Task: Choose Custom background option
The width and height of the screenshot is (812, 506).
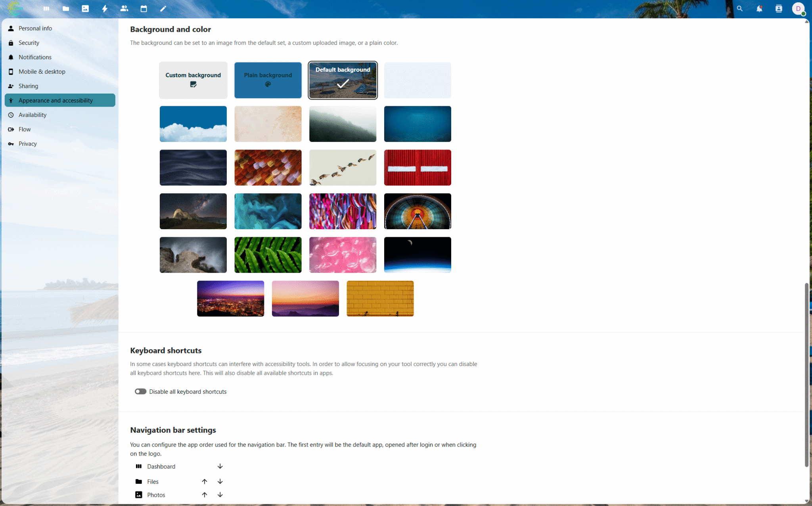Action: coord(193,80)
